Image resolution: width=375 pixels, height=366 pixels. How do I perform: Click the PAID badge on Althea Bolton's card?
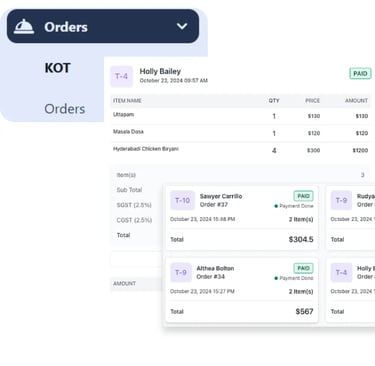point(303,268)
